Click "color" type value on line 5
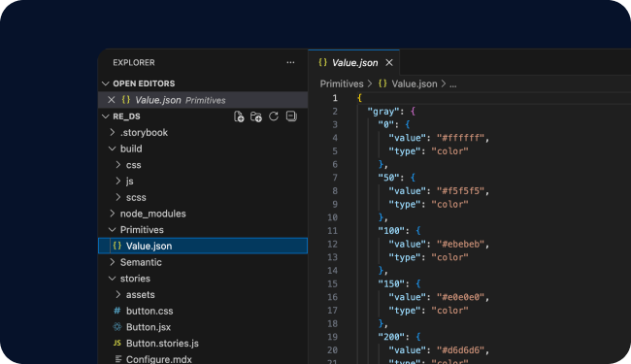Screen dimensions: 631x364 pyautogui.click(x=449, y=151)
